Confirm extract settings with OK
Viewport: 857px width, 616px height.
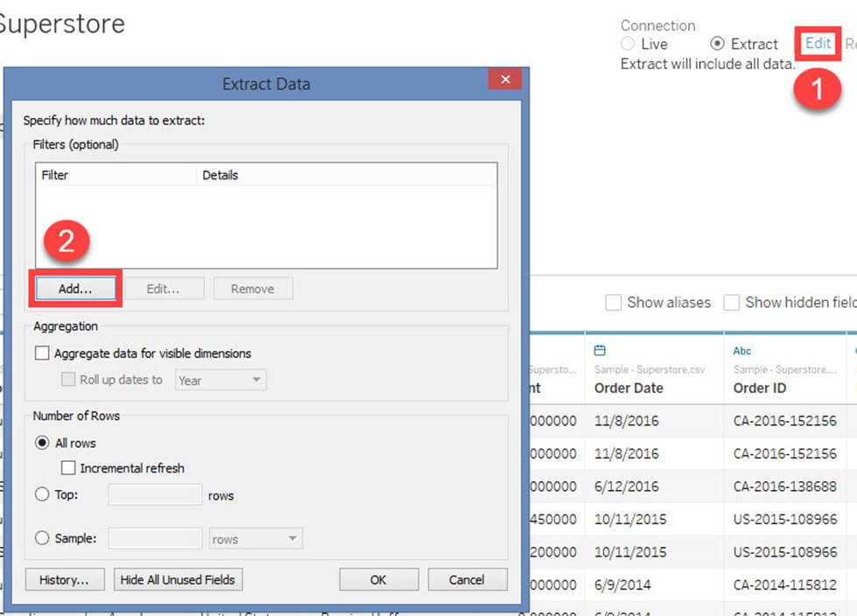coord(377,579)
